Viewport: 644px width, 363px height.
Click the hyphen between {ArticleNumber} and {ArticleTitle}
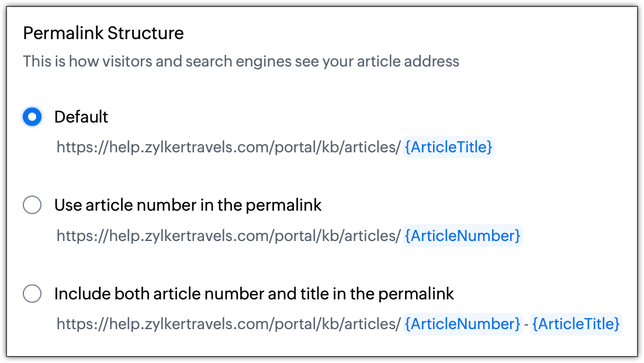click(x=526, y=324)
